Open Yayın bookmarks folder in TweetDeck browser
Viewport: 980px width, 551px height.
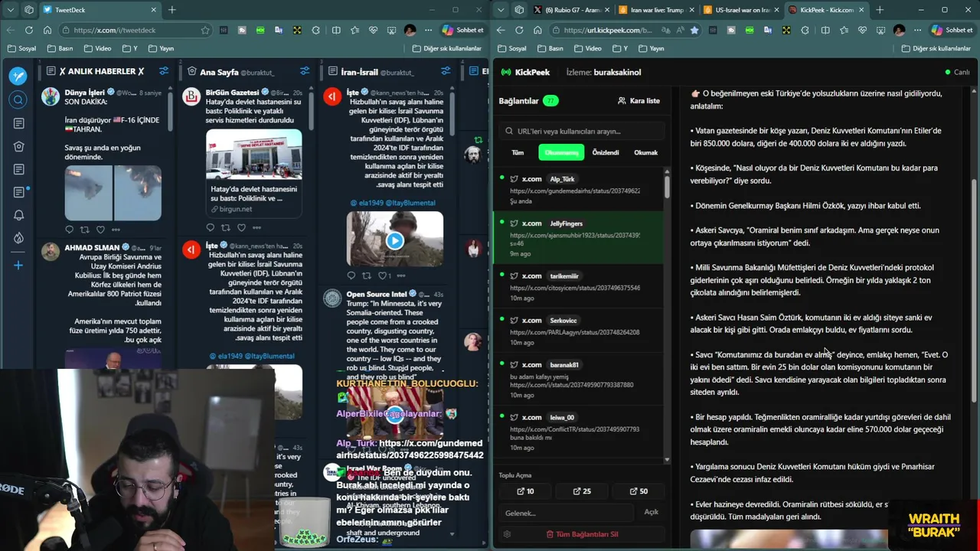pos(159,48)
